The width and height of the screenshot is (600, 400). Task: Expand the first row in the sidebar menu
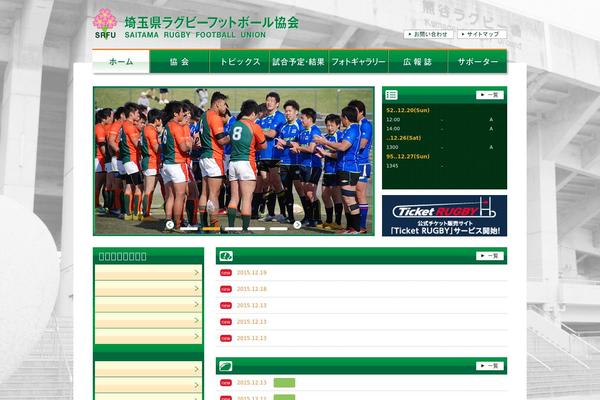[148, 273]
